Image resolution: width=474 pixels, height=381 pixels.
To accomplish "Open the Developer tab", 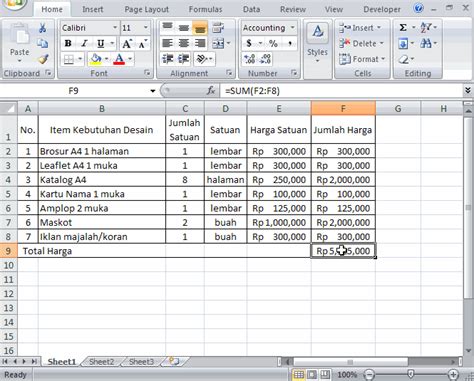I will tap(382, 9).
